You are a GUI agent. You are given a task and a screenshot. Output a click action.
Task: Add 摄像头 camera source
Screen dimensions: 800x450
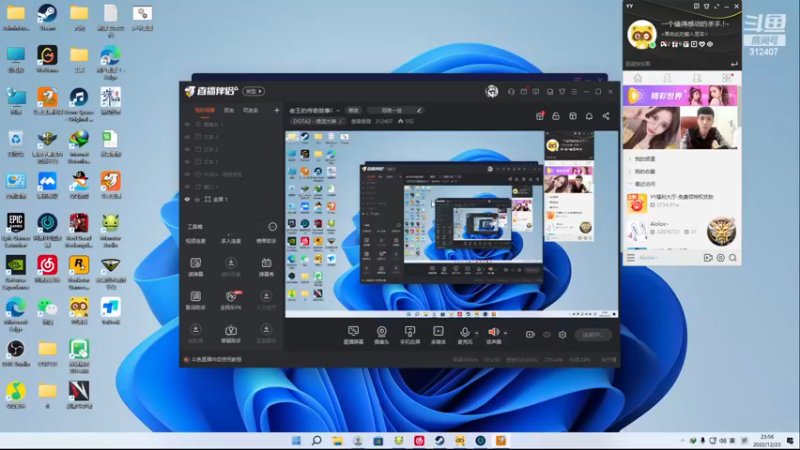coord(382,335)
